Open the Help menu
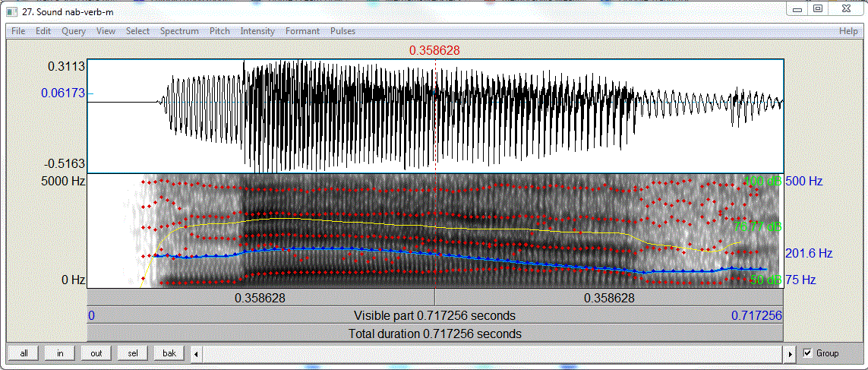The height and width of the screenshot is (370, 868). click(x=848, y=31)
